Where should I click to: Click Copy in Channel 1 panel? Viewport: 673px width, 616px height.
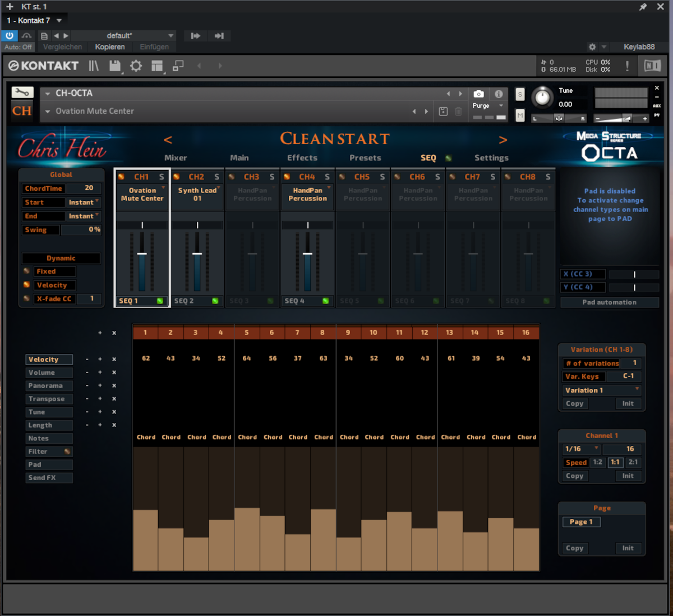(x=575, y=476)
